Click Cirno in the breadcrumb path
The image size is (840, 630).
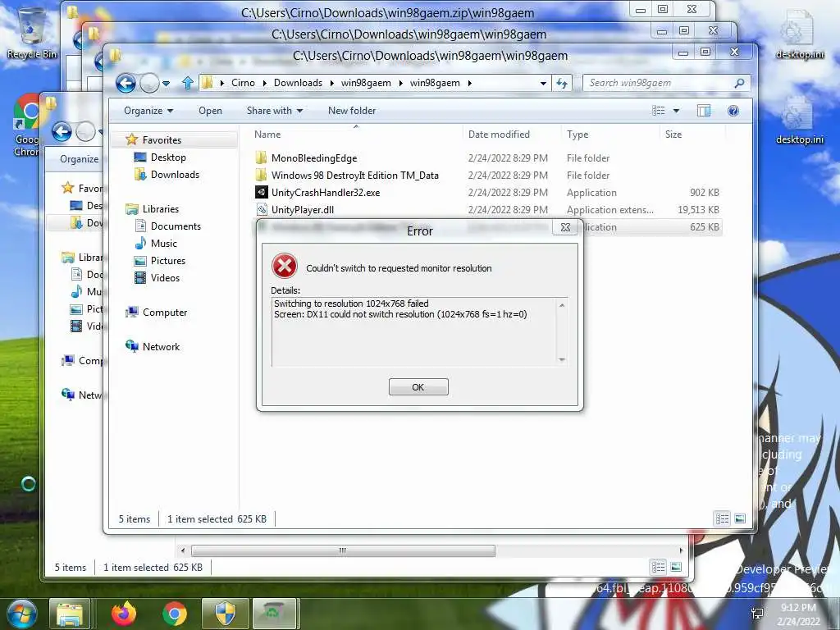[x=243, y=83]
